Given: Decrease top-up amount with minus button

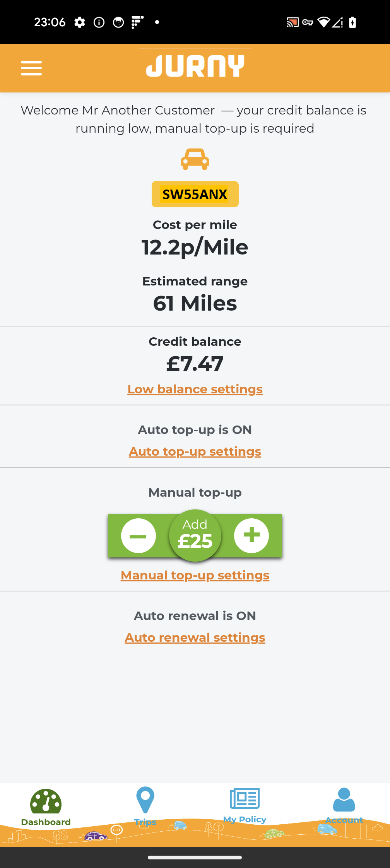Looking at the screenshot, I should click(139, 536).
